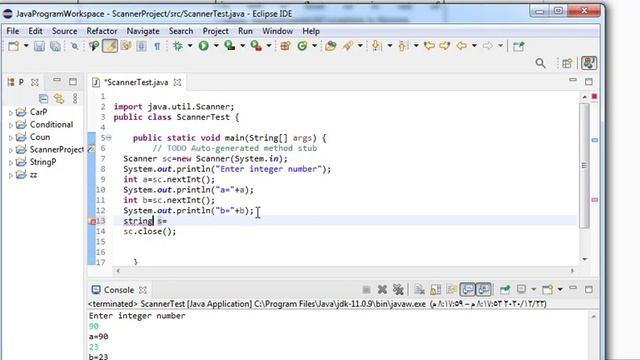The width and height of the screenshot is (640, 360).
Task: Click the Pin Console icon
Action: click(x=505, y=290)
